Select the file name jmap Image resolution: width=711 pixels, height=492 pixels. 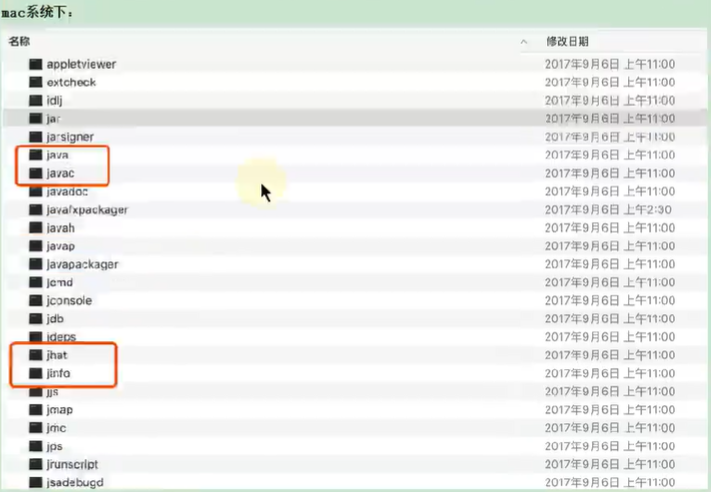(x=59, y=409)
